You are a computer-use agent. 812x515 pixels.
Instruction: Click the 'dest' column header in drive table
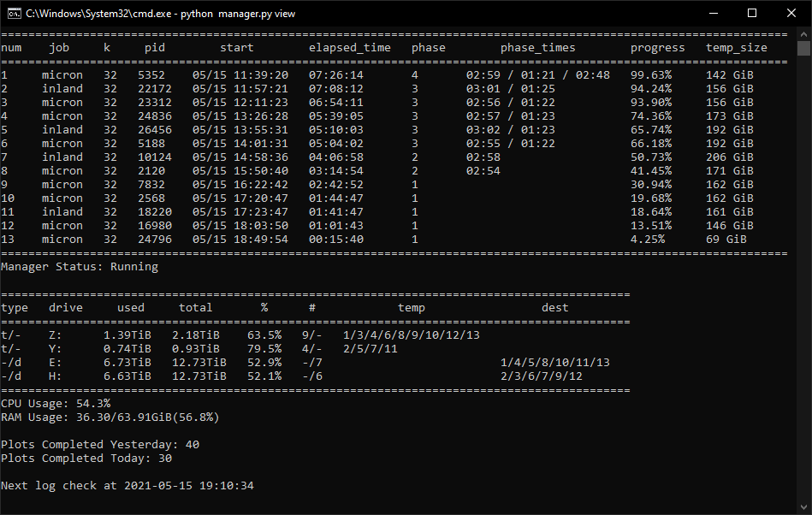click(554, 308)
